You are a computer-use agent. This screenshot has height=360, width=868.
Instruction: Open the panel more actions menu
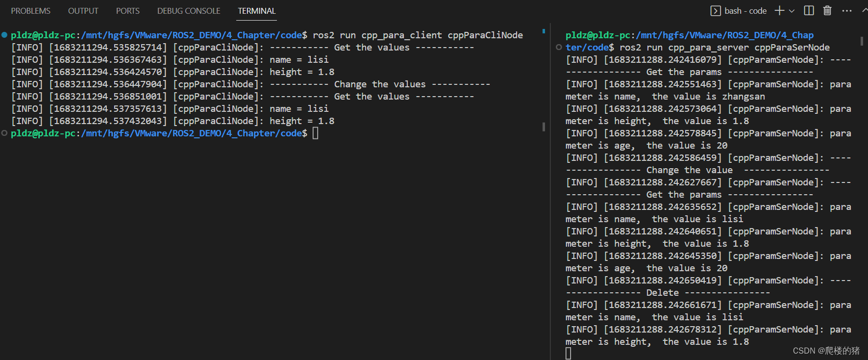point(847,11)
